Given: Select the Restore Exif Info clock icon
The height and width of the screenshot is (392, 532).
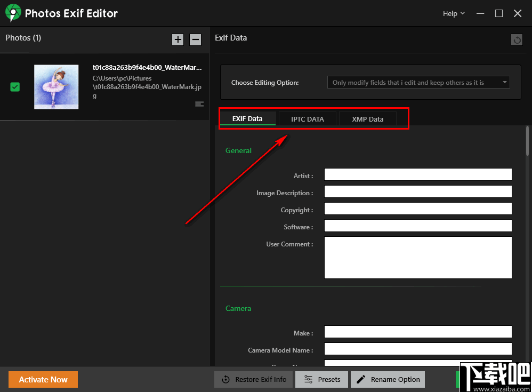Looking at the screenshot, I should coord(226,379).
